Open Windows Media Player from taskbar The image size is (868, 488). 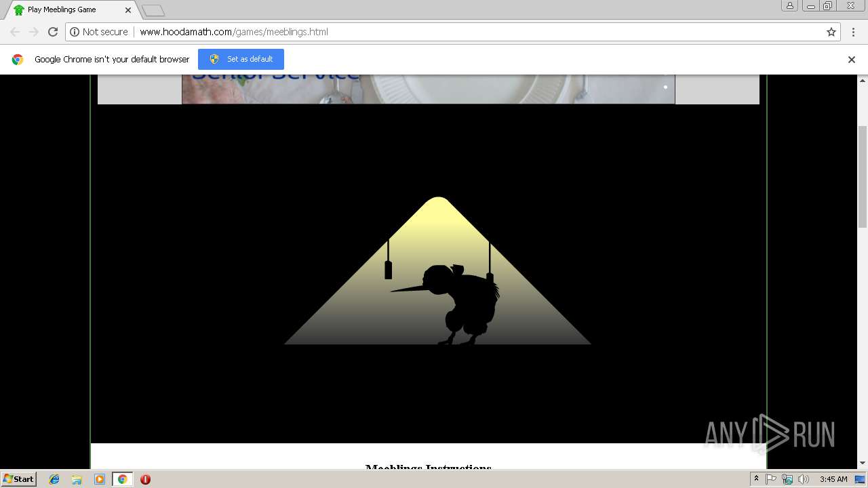(x=100, y=479)
